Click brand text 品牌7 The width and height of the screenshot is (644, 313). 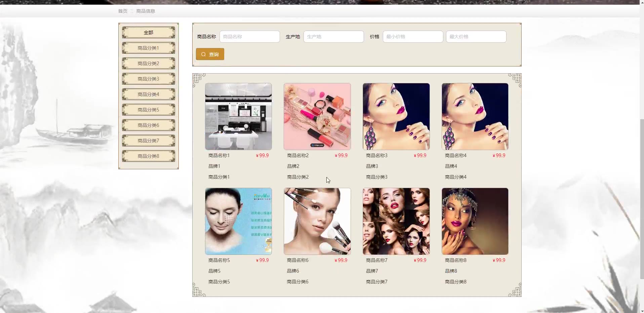pyautogui.click(x=372, y=271)
